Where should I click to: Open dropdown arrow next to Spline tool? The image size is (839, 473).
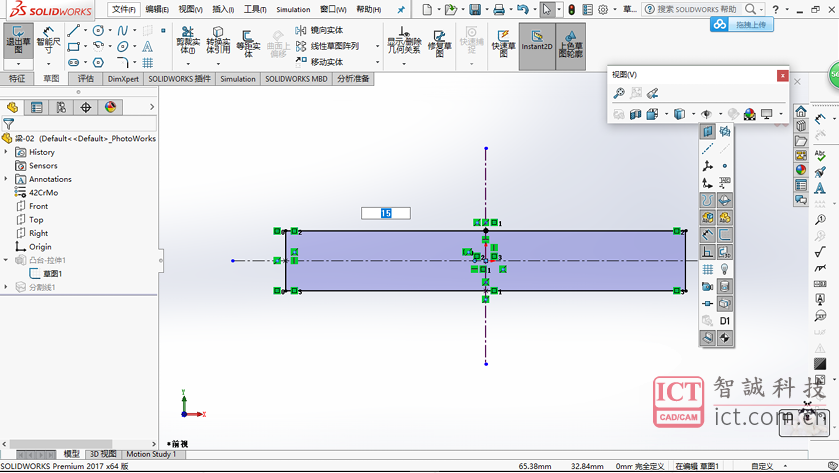point(134,30)
